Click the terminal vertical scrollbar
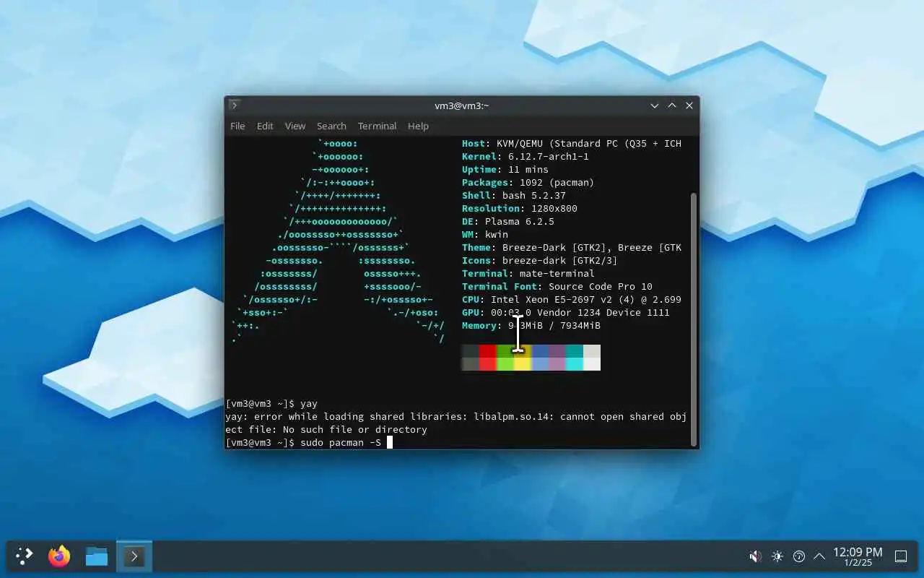 (x=694, y=319)
